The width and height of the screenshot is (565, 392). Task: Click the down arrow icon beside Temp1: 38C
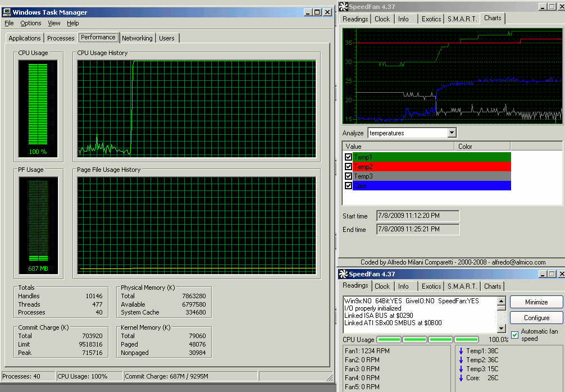pos(461,350)
